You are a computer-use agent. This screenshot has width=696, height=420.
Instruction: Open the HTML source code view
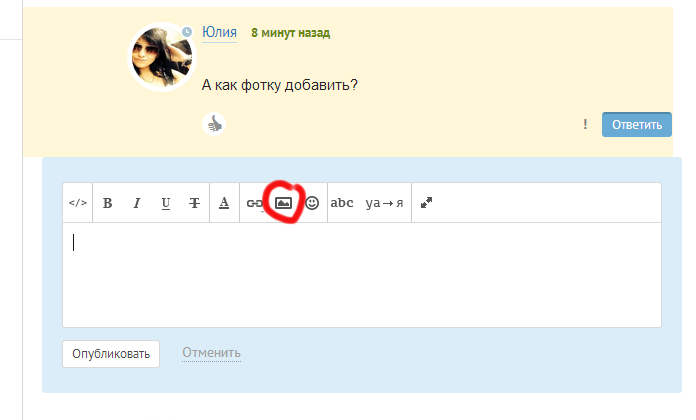tap(78, 203)
